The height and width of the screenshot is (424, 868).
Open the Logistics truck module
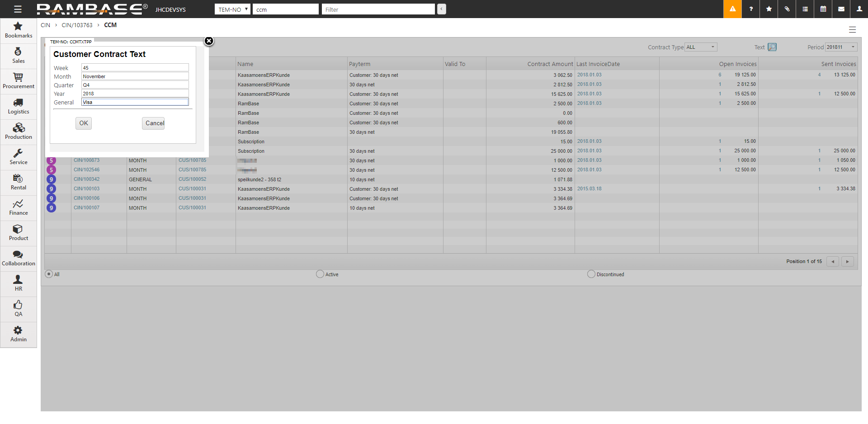(19, 106)
